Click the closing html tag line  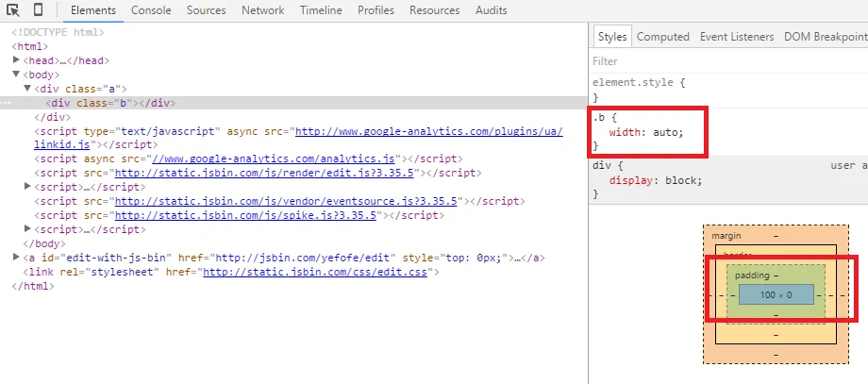click(x=33, y=286)
